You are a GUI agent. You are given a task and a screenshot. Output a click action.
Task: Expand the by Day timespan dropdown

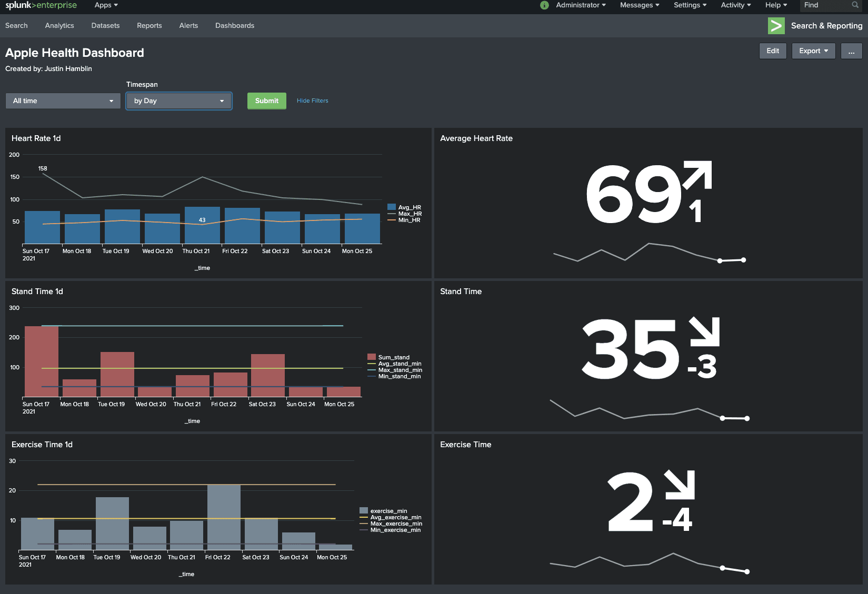coord(179,101)
